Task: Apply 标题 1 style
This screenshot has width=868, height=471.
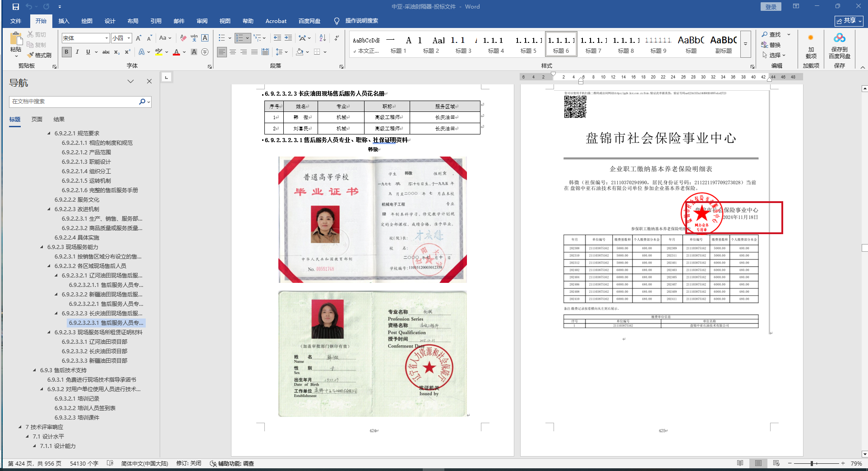Action: point(398,44)
